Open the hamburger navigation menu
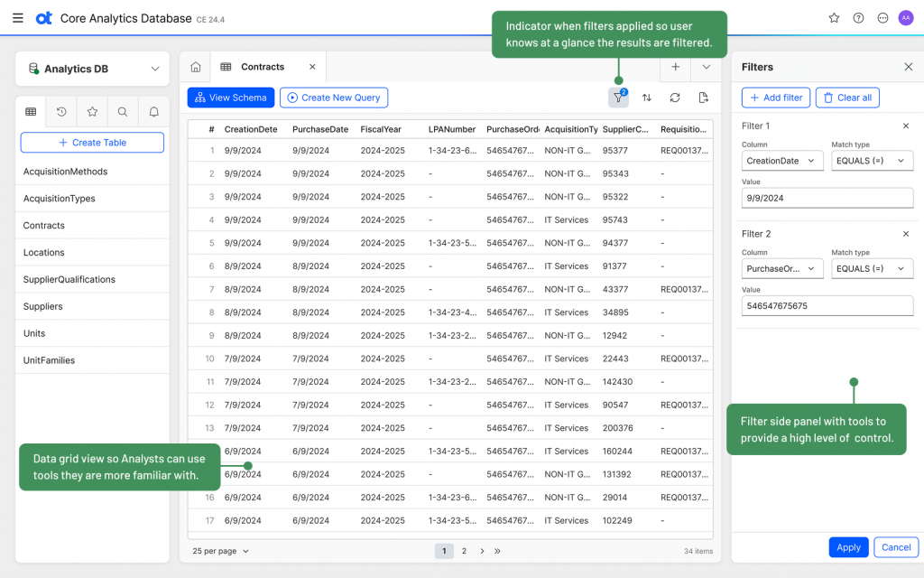The width and height of the screenshot is (924, 578). pyautogui.click(x=18, y=18)
